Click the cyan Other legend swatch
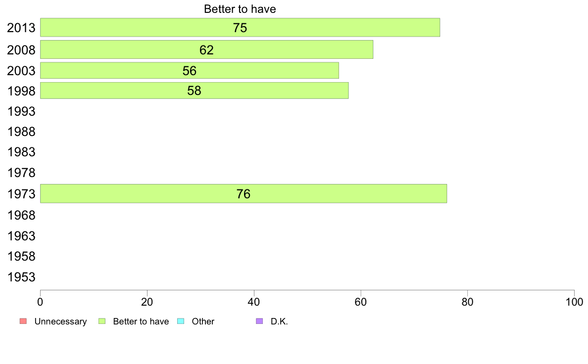Screen dimensions: 588x364 click(x=180, y=321)
